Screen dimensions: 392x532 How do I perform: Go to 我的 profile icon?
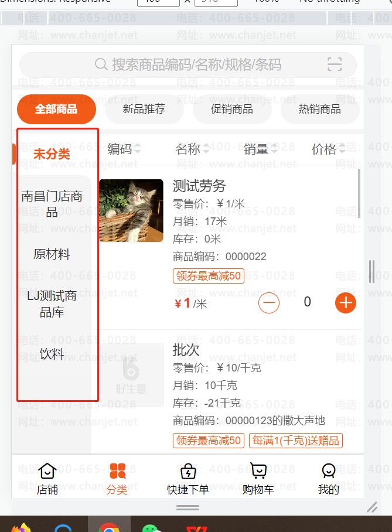[x=329, y=471]
